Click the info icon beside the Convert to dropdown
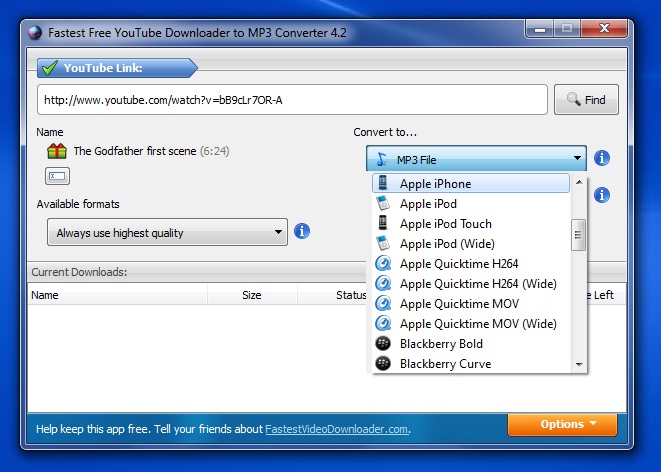Viewport: 661px width, 472px height. tap(602, 158)
